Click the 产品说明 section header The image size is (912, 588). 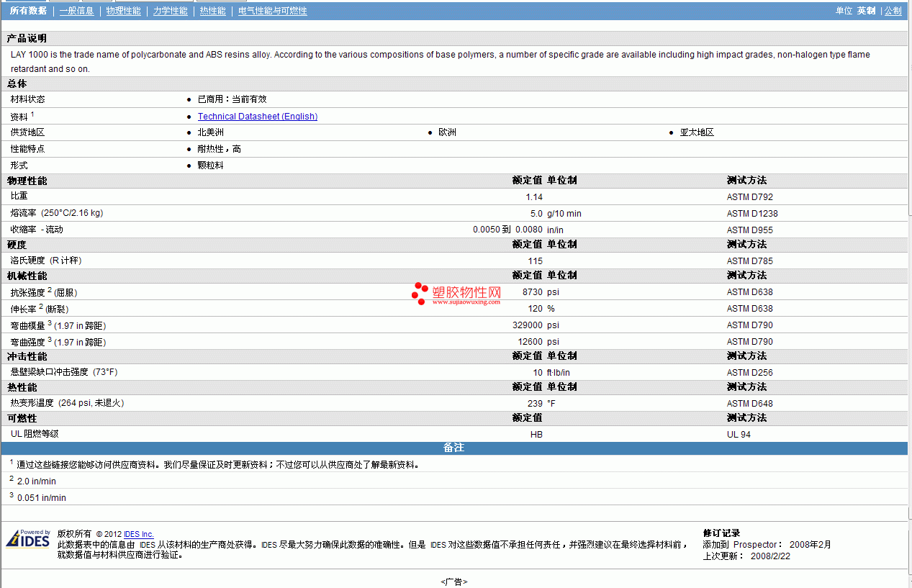[27, 38]
